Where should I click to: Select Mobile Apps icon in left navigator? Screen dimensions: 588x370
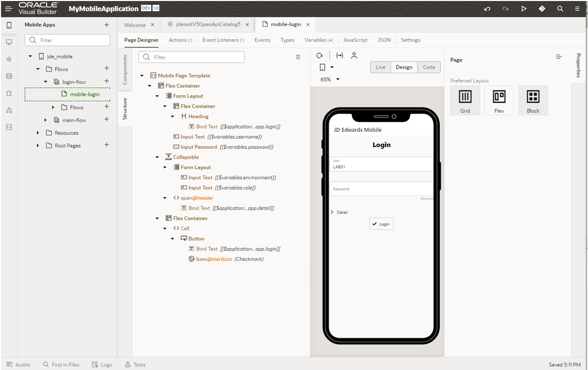tap(9, 25)
